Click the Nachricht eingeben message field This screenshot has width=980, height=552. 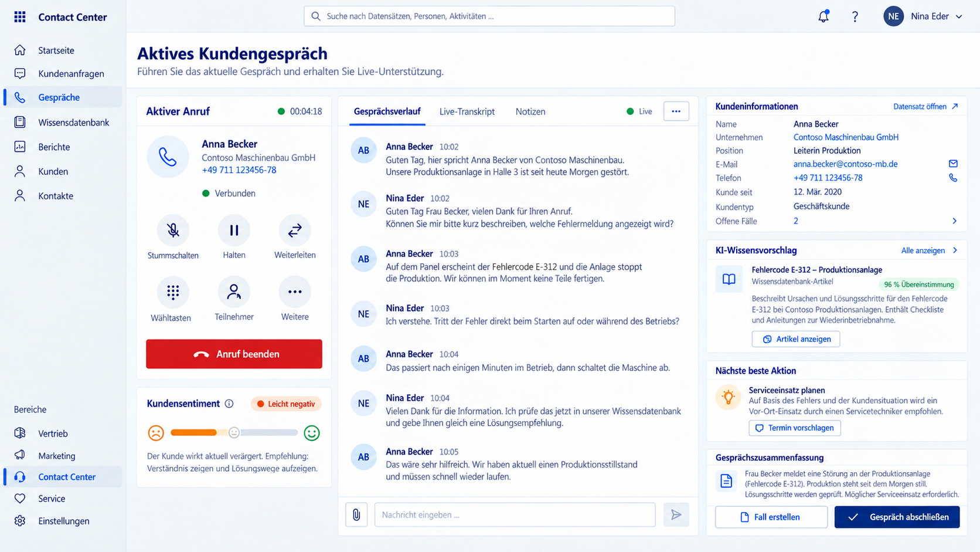[515, 515]
